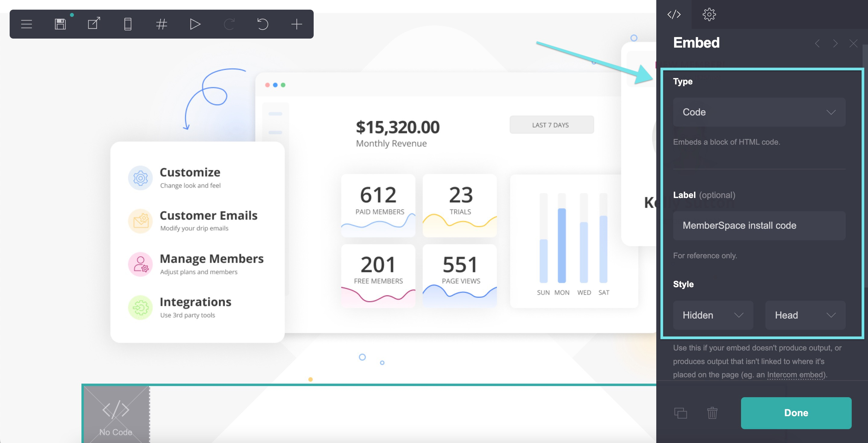
Task: Click the Label input field
Action: pos(759,225)
